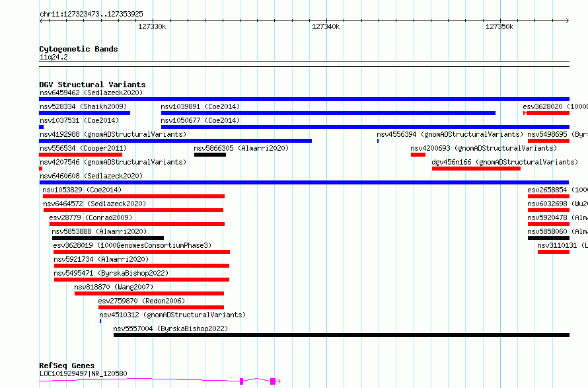The width and height of the screenshot is (588, 388).
Task: Click the Cytogenetic Bands track title
Action: (79, 49)
